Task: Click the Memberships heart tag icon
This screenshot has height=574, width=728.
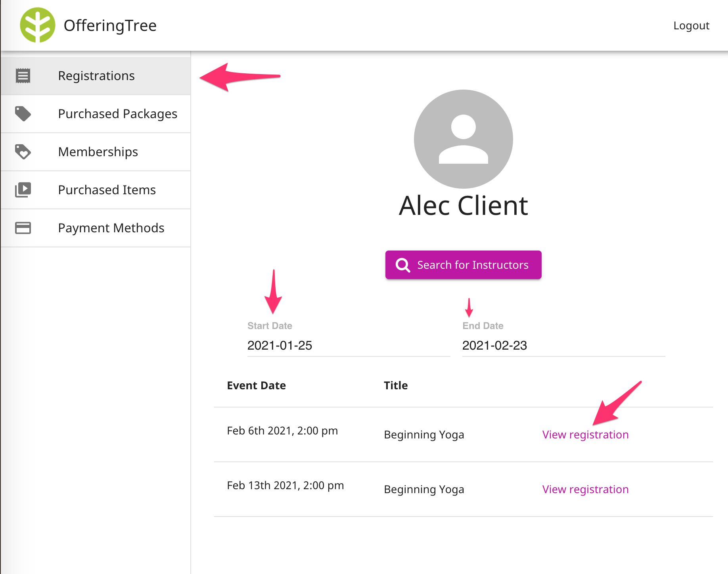Action: [x=23, y=152]
